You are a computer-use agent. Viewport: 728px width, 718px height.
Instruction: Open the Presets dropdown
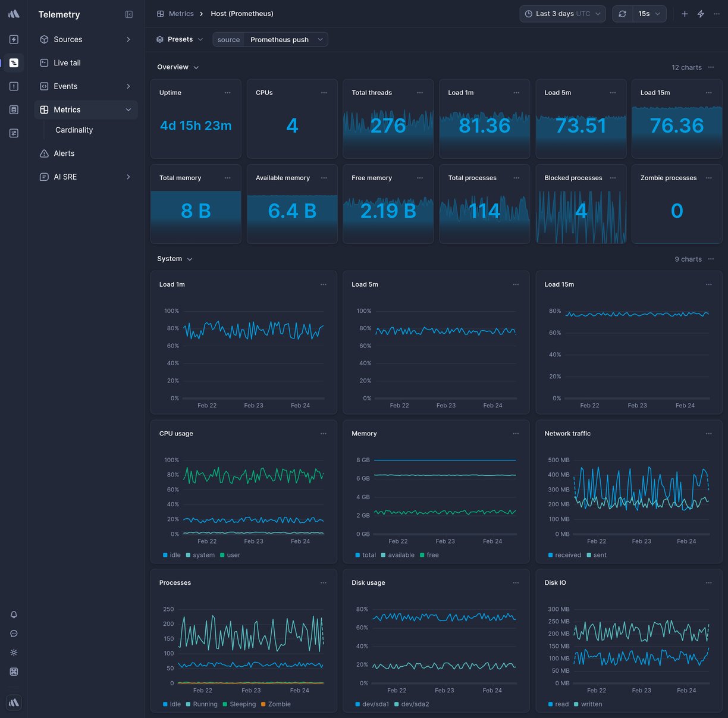[x=179, y=39]
